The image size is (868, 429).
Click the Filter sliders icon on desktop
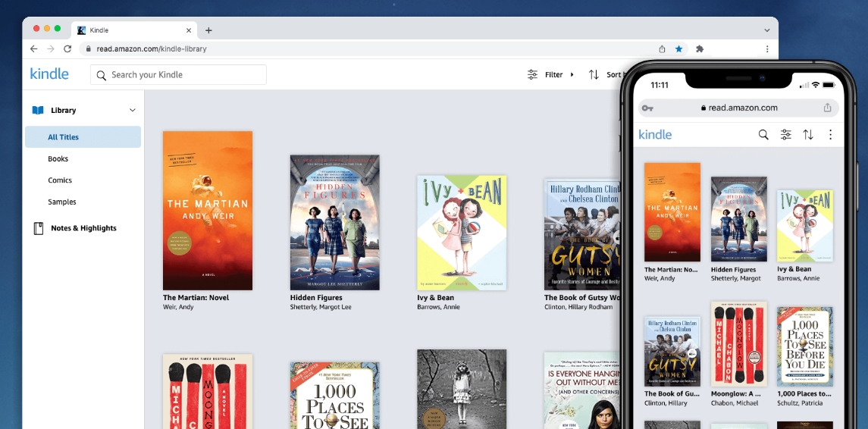point(532,75)
